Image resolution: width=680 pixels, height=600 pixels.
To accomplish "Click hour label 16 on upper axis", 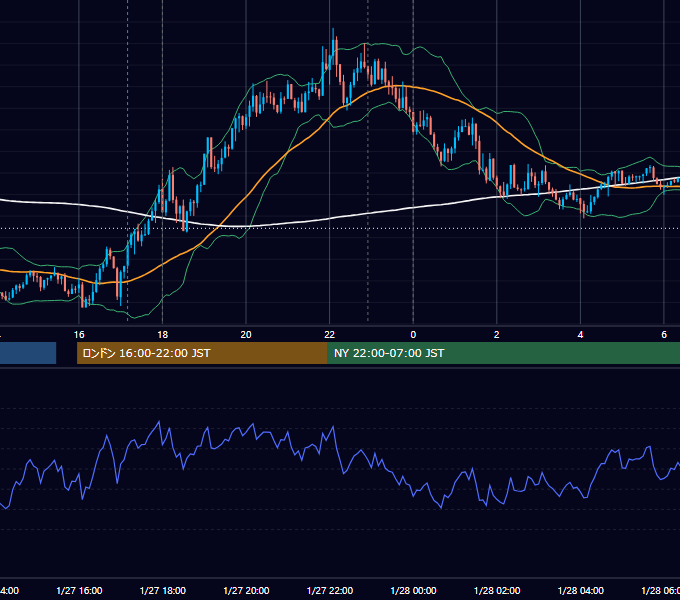I will 79,335.
